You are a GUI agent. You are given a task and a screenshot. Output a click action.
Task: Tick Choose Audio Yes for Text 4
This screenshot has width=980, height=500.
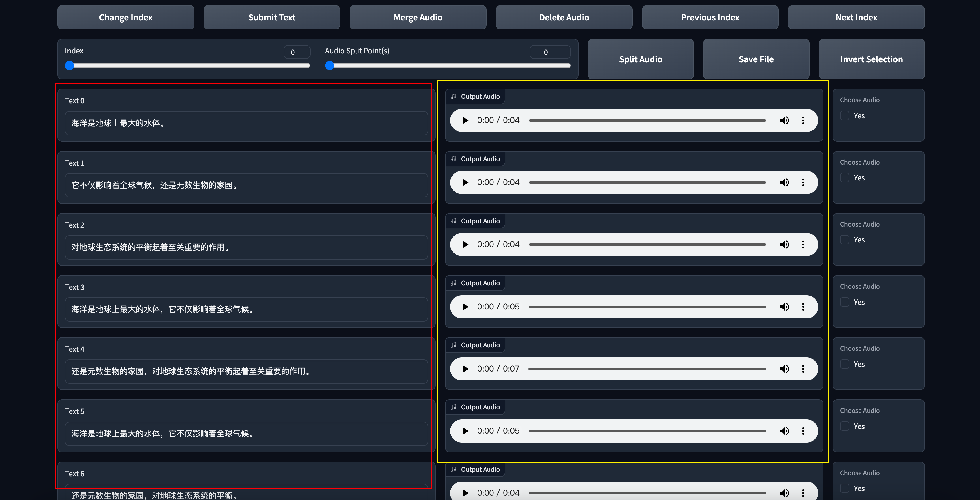point(844,364)
